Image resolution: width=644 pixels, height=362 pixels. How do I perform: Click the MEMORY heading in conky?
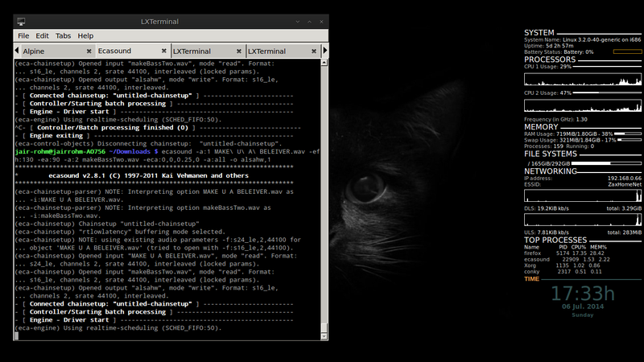click(541, 127)
